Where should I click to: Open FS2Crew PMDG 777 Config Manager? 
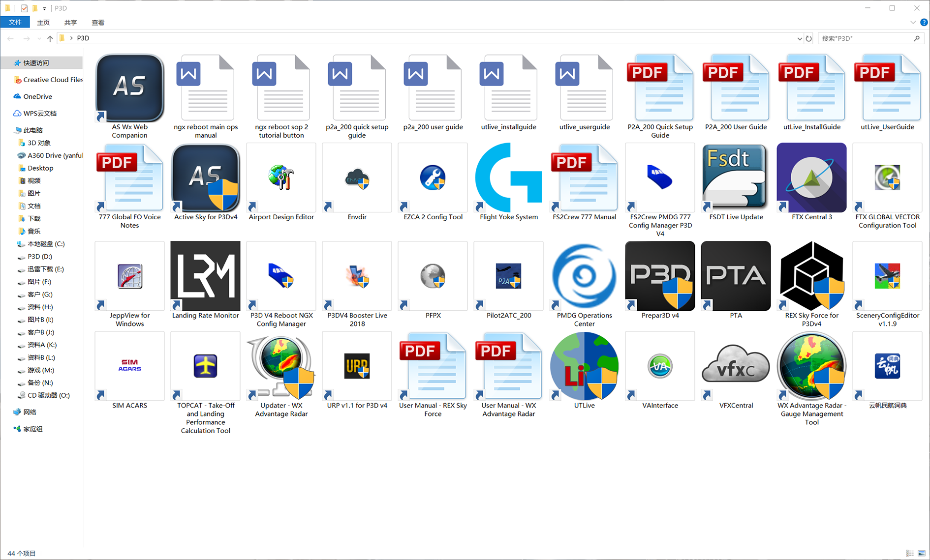660,191
